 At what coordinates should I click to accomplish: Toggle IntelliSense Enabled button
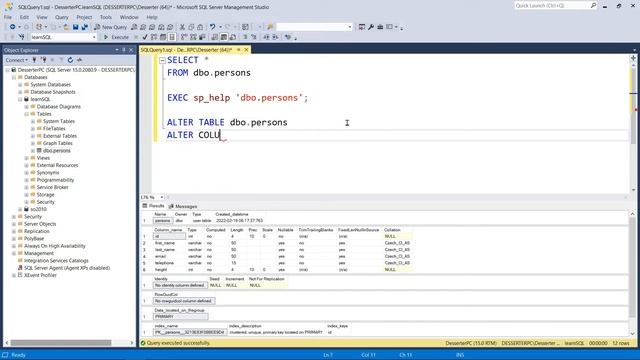pos(172,37)
